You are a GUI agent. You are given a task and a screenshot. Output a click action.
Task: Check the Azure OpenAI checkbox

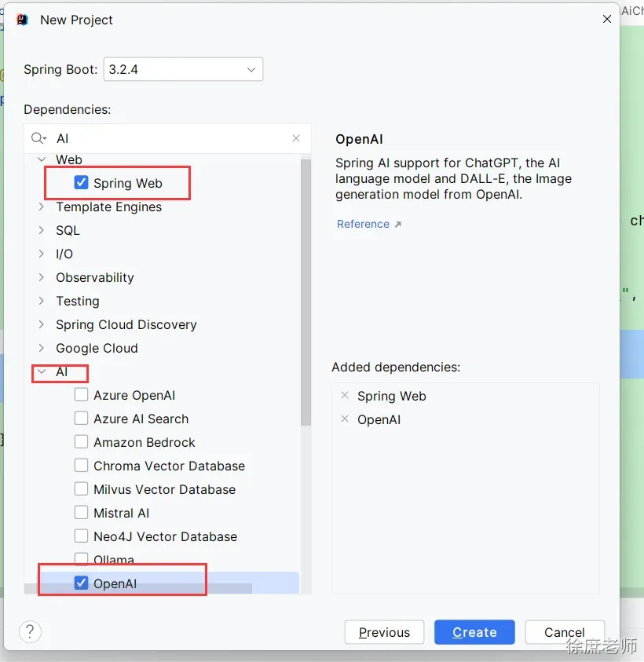click(x=81, y=395)
